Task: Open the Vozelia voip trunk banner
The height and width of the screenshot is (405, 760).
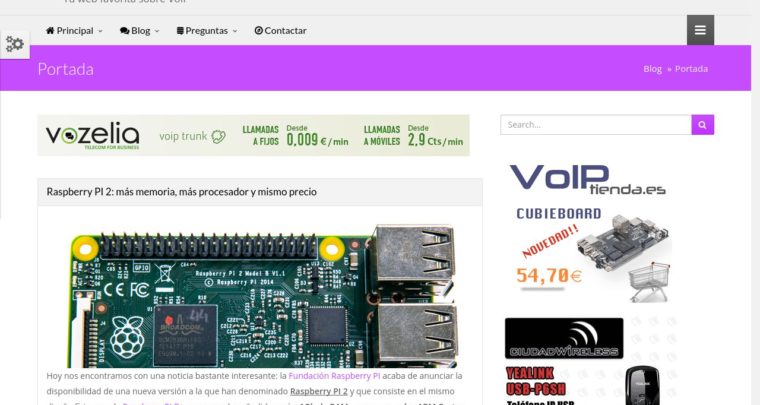Action: tap(253, 135)
